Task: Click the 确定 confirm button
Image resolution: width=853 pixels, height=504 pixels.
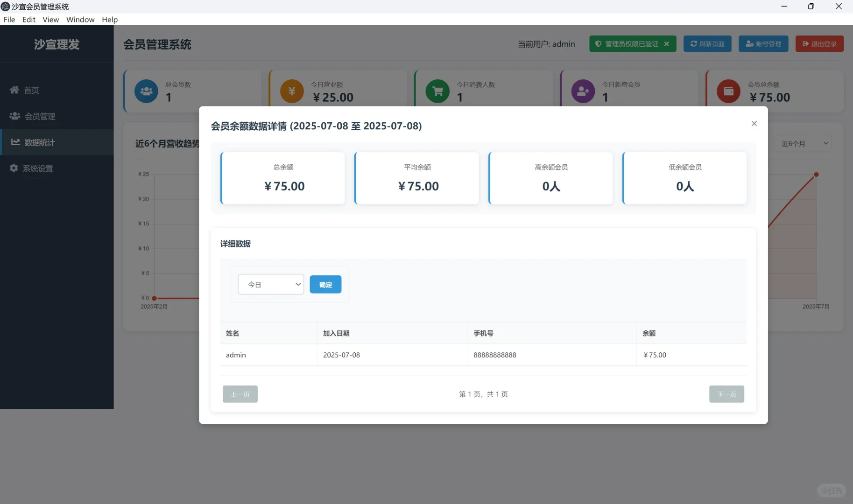Action: click(325, 284)
